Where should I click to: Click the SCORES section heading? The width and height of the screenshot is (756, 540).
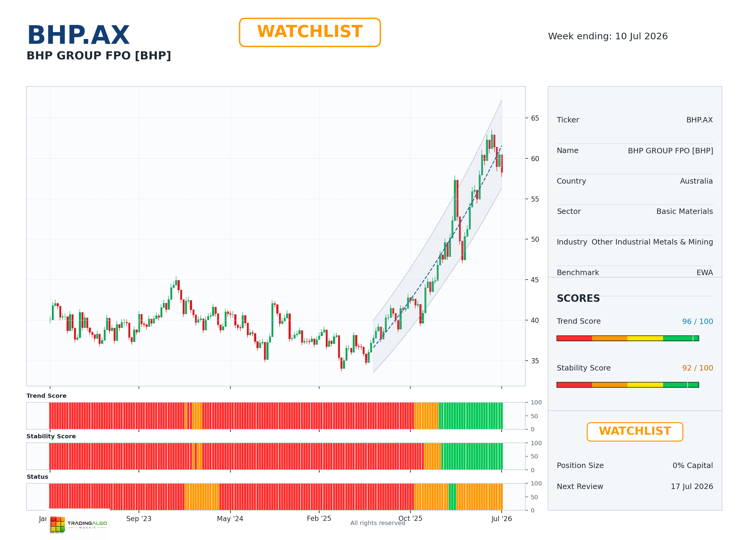coord(578,298)
